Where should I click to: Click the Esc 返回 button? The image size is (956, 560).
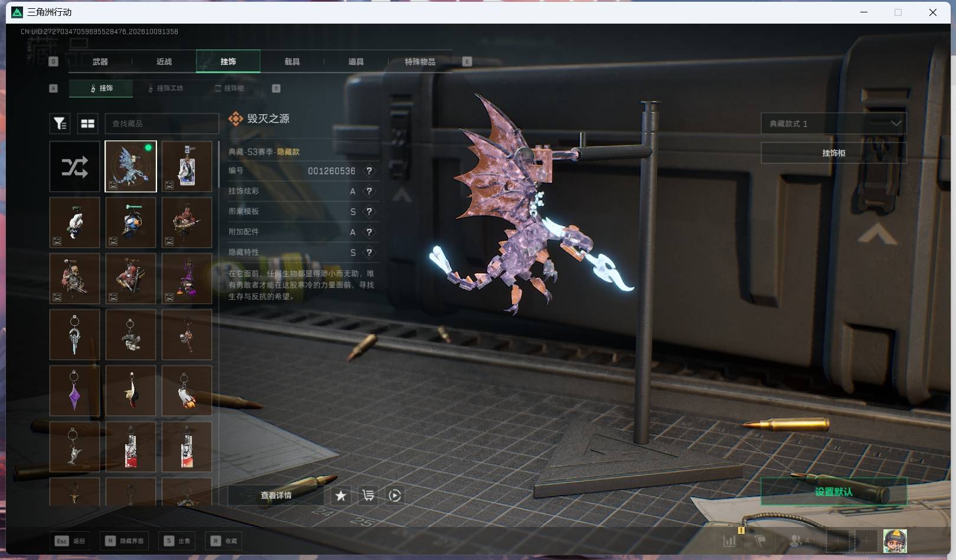pos(71,541)
